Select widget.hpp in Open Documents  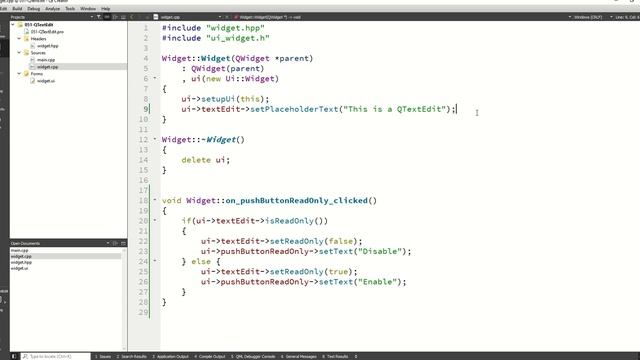[x=21, y=262]
